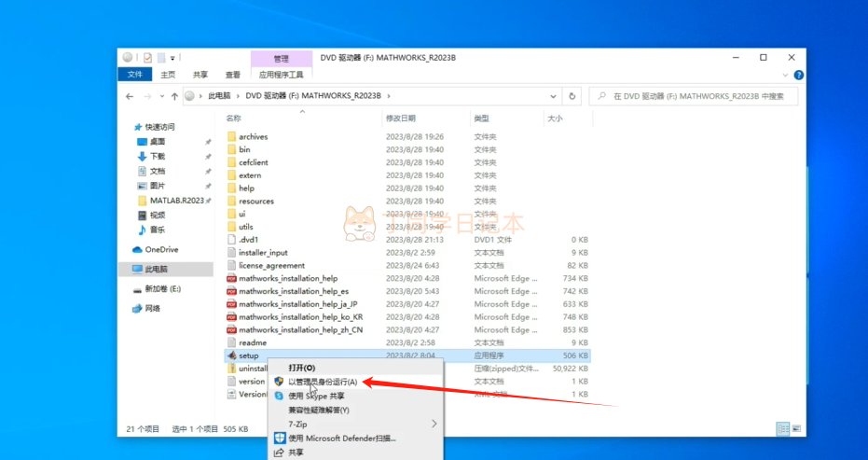Open 视频 in navigation pane

(158, 215)
